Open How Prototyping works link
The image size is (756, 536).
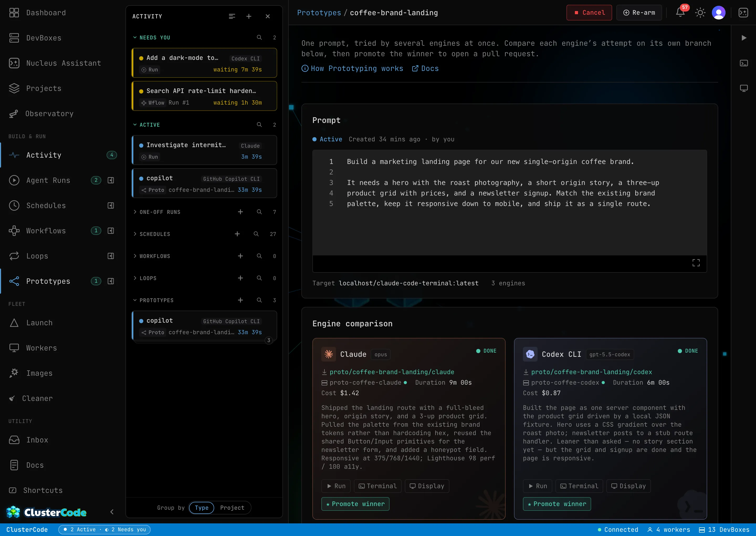coord(352,68)
